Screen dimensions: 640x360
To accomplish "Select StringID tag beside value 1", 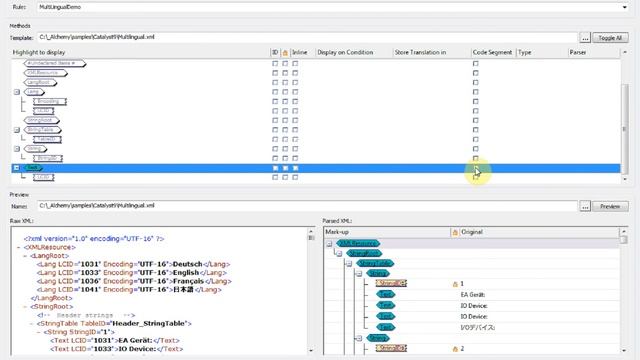I will [x=391, y=283].
